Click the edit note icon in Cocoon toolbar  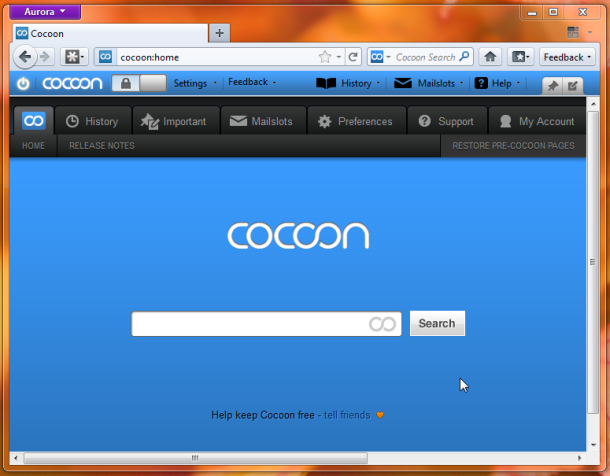(x=573, y=86)
